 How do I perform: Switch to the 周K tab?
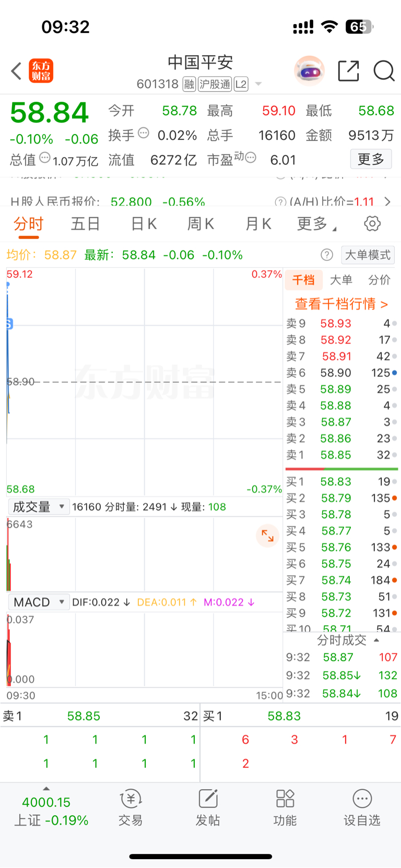pyautogui.click(x=200, y=224)
